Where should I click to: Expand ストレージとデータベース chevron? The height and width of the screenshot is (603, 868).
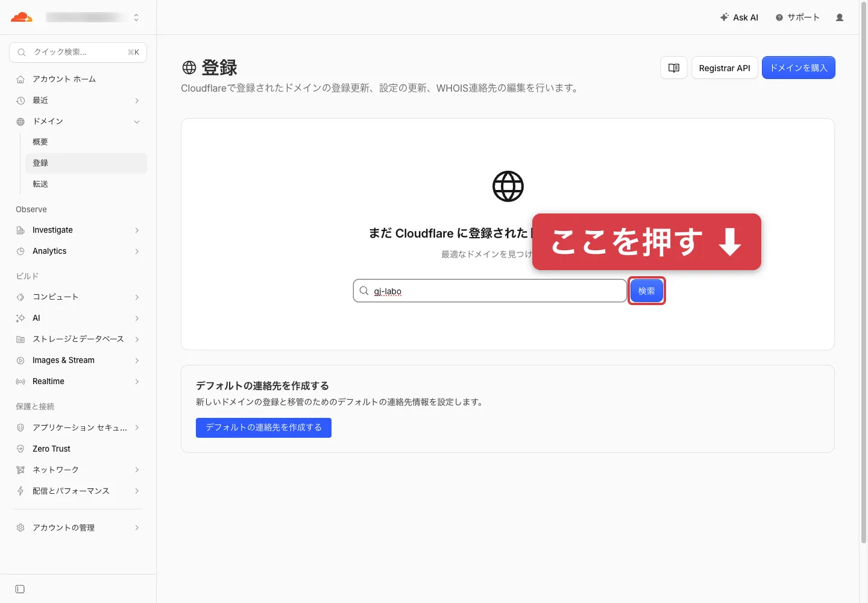[x=137, y=339]
